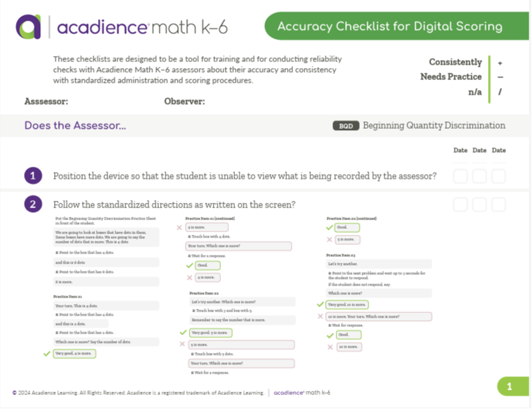Click red X beside 10 is more. Your turn
Image resolution: width=532 pixels, height=409 pixels.
320,316
